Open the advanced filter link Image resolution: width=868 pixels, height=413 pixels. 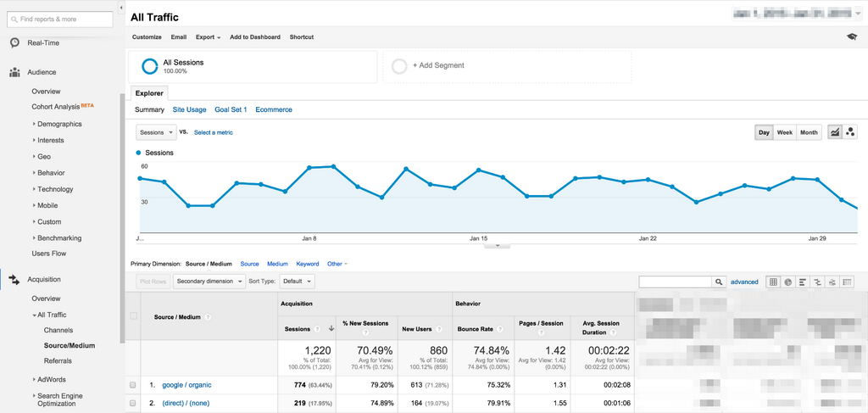coord(744,282)
